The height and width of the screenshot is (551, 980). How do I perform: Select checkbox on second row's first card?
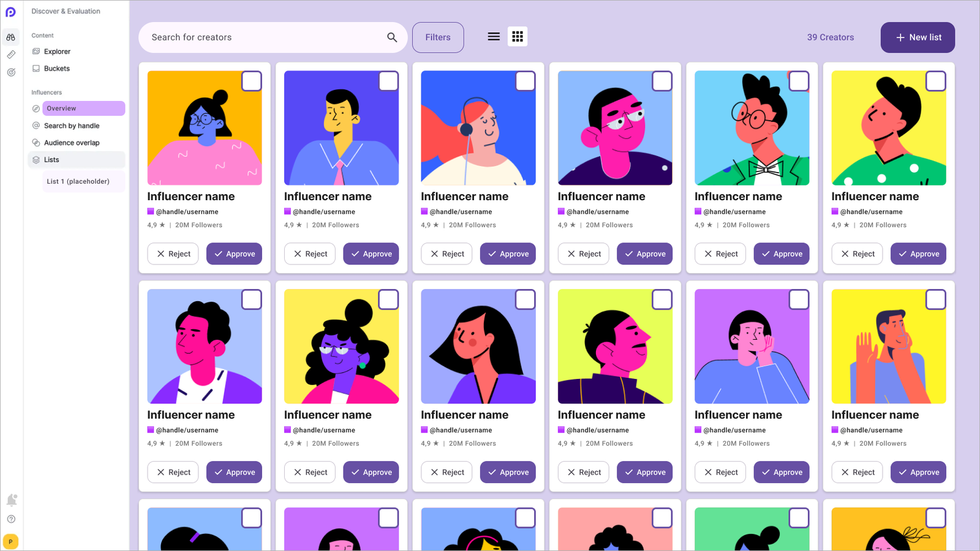(x=252, y=300)
